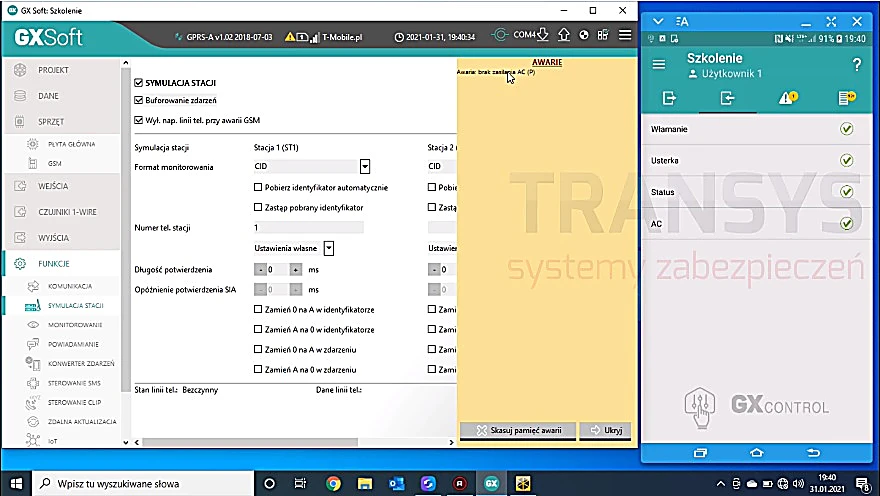The height and width of the screenshot is (496, 880).
Task: Open the GXSoft hamburger menu icon
Action: point(625,35)
